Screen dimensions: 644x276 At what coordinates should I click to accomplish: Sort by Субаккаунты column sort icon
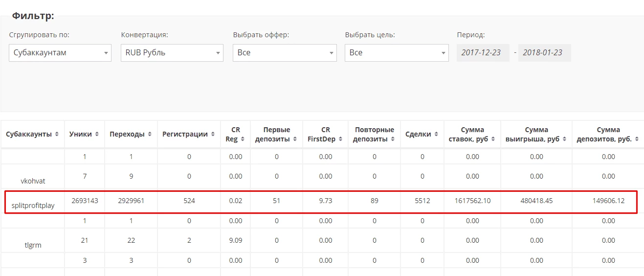57,135
